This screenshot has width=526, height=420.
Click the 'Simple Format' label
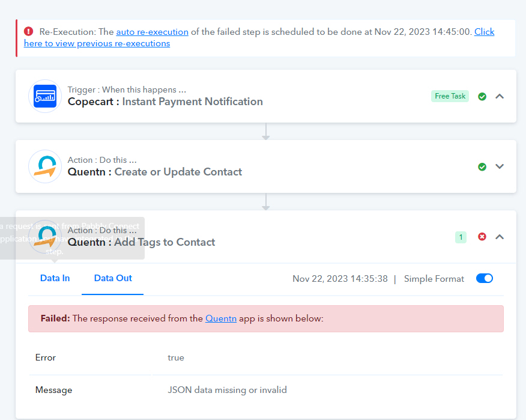tap(434, 279)
